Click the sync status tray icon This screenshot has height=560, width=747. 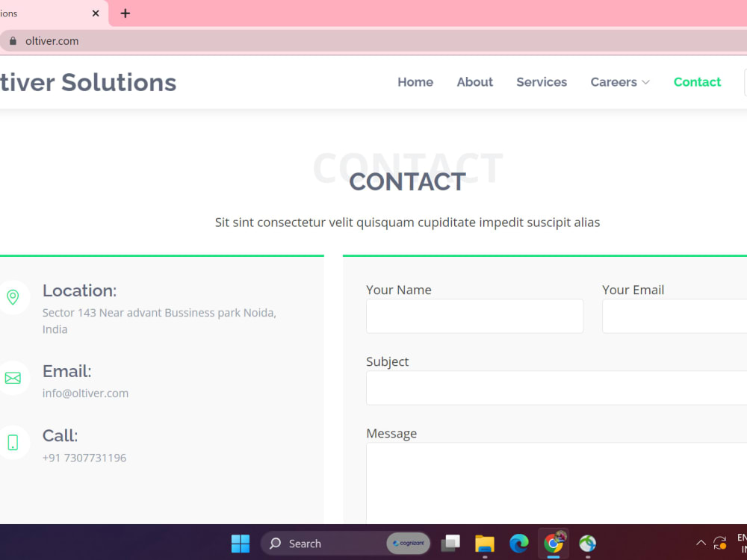[720, 542]
